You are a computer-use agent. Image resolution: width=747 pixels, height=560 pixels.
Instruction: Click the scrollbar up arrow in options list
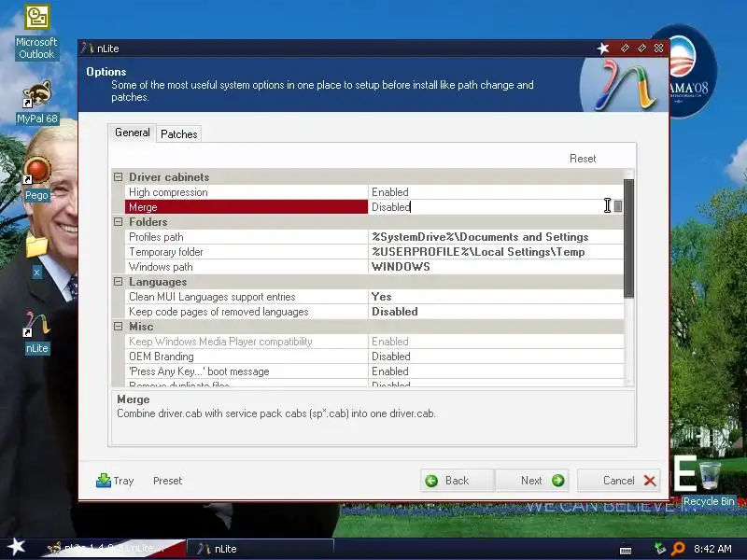click(628, 174)
